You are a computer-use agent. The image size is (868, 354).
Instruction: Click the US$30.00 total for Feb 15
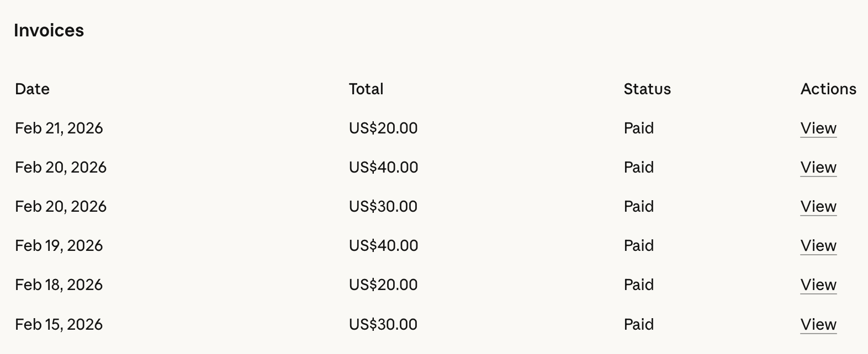[x=383, y=324]
